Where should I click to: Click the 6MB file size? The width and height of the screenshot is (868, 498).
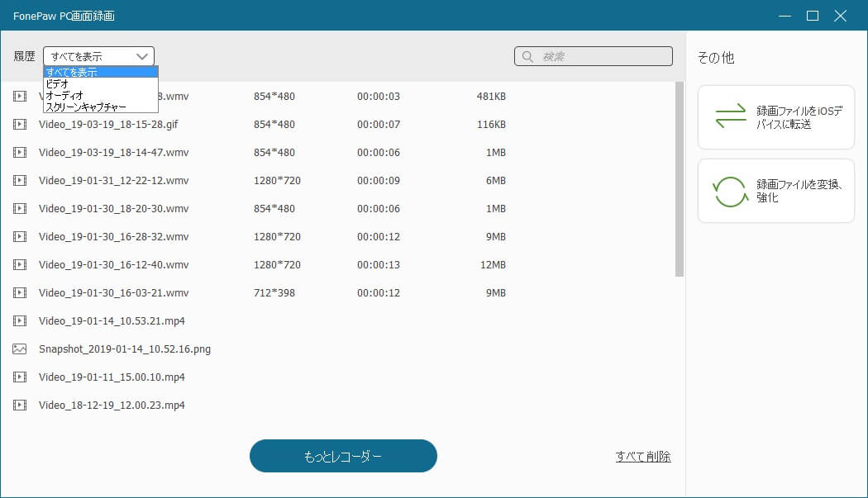click(x=496, y=180)
